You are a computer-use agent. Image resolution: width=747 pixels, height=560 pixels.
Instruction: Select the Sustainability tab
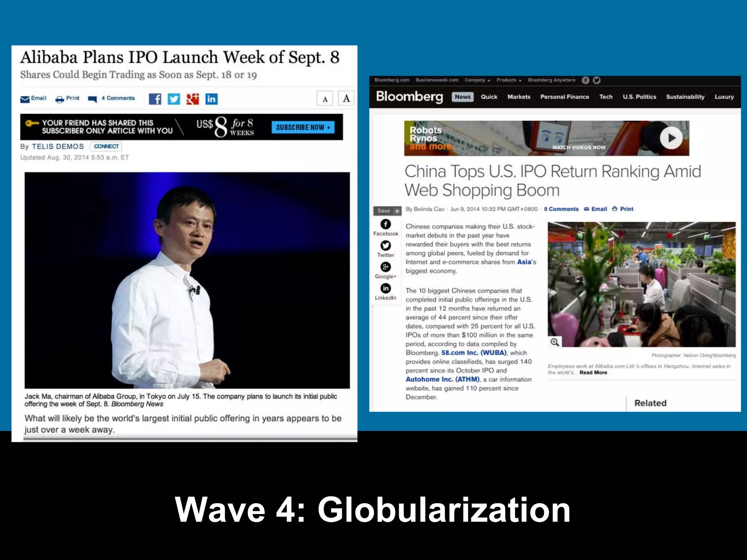(x=685, y=97)
